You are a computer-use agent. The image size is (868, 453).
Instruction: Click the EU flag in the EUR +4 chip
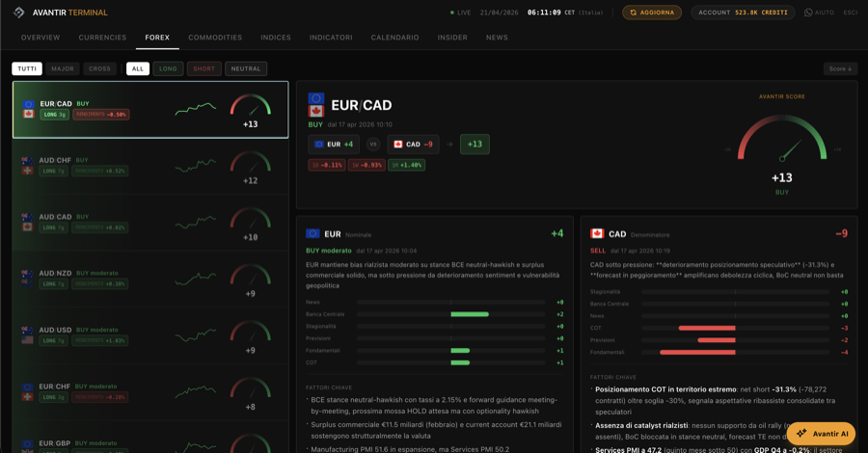(319, 145)
